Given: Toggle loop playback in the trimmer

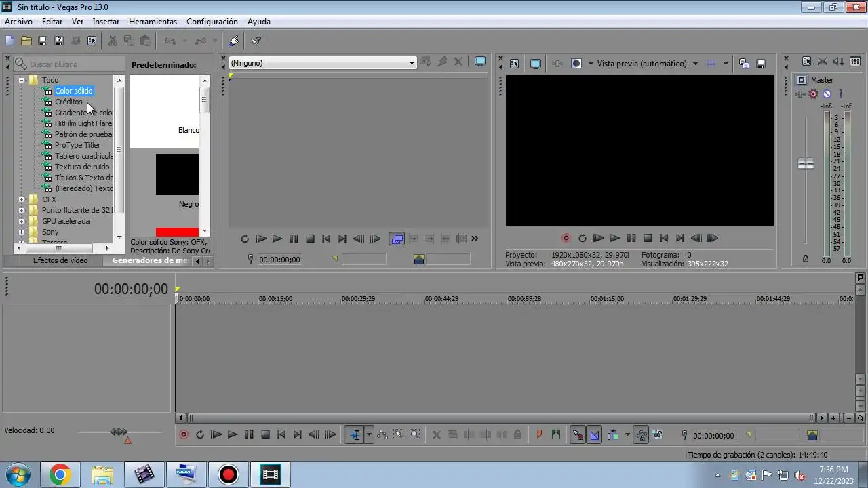Looking at the screenshot, I should (245, 239).
